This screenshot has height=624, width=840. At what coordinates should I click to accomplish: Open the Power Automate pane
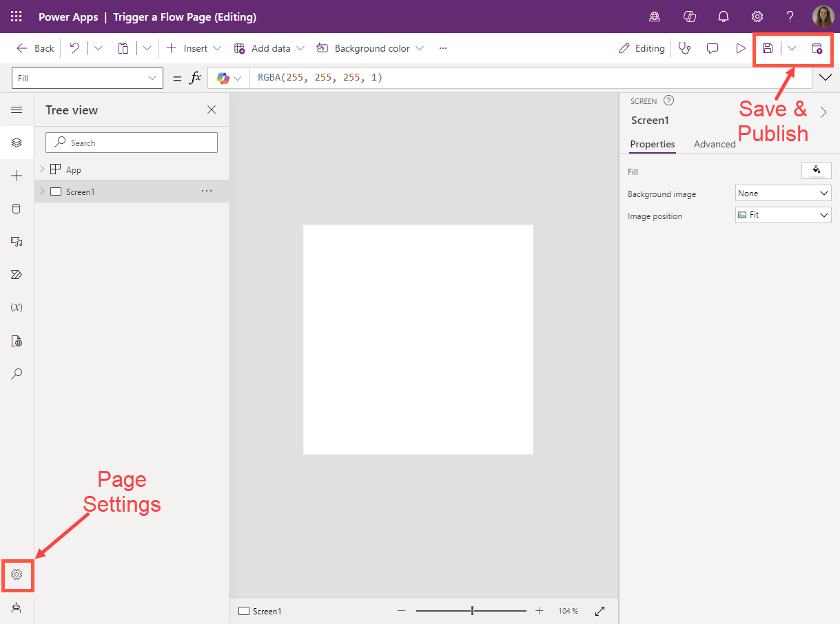click(x=17, y=274)
